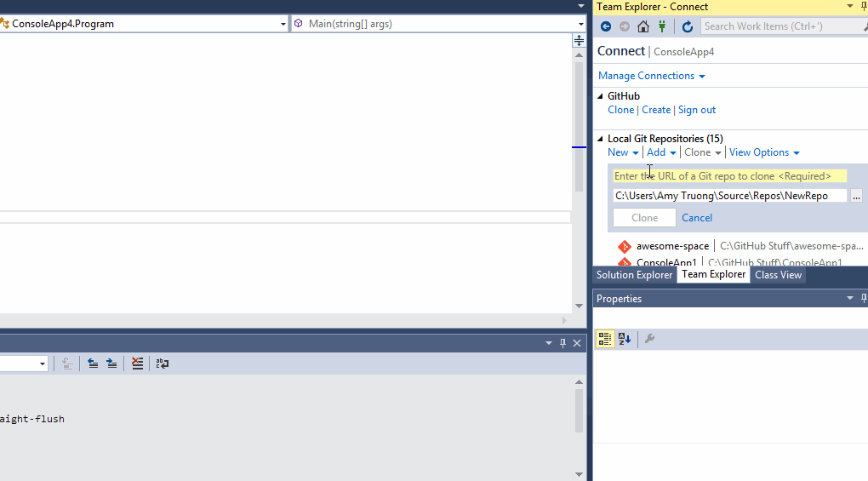This screenshot has height=481, width=868.
Task: Open Team Explorer window position arrow
Action: [x=850, y=7]
